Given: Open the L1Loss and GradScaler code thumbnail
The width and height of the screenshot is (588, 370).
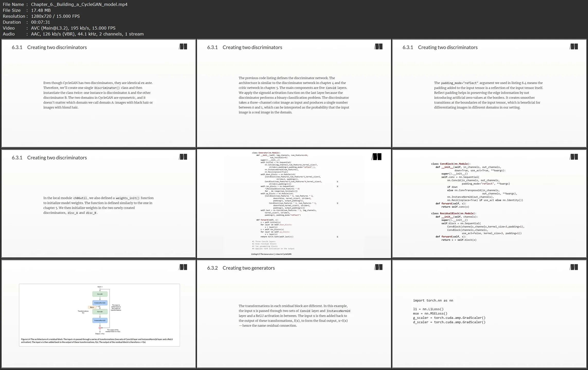Looking at the screenshot, I should click(489, 314).
